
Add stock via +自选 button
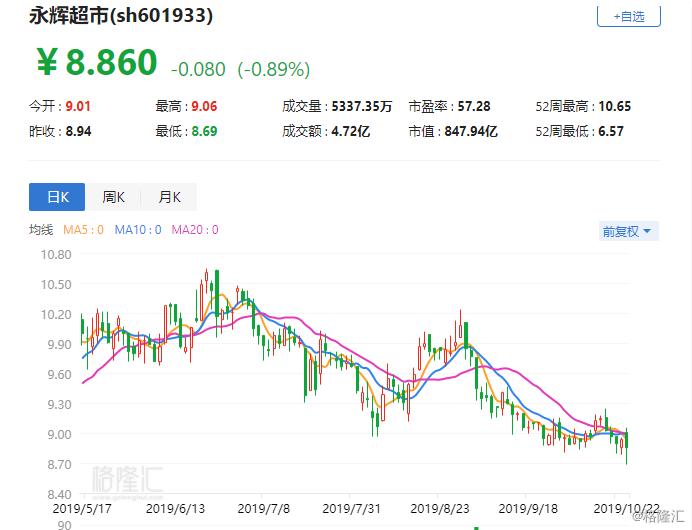coord(628,17)
